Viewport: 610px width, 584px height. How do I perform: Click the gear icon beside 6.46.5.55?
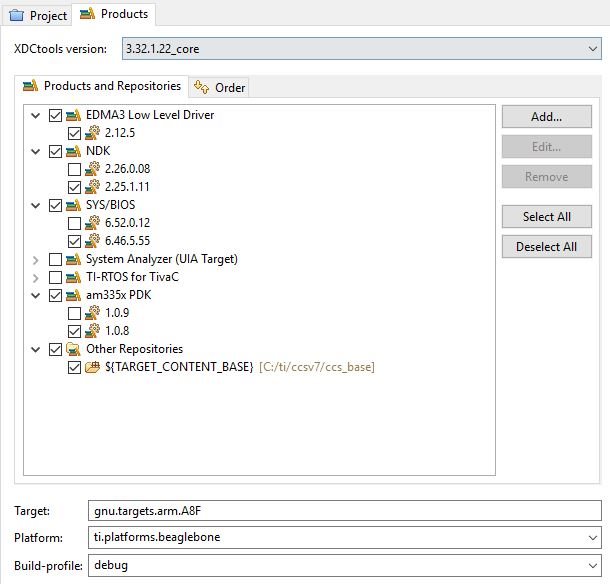point(92,241)
